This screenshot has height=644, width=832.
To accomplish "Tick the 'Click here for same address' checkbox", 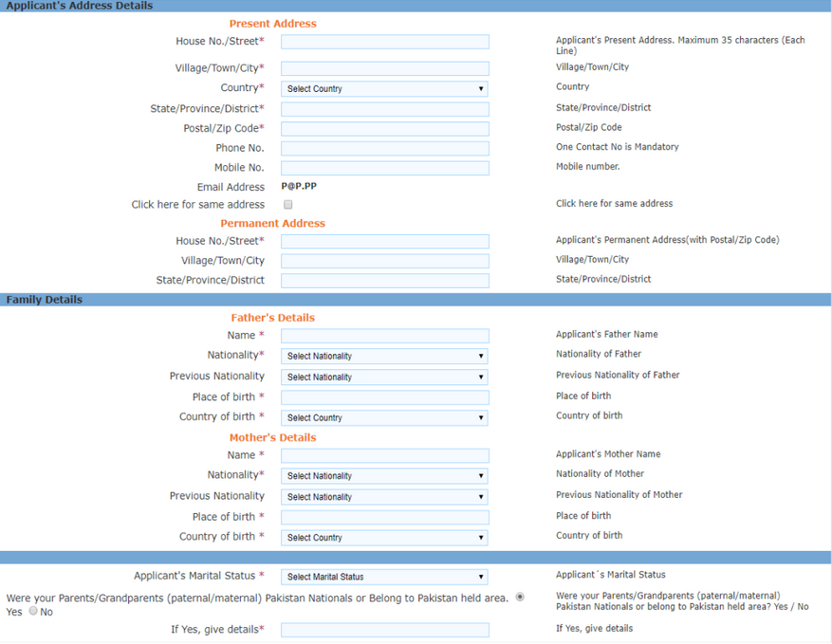I will [288, 204].
